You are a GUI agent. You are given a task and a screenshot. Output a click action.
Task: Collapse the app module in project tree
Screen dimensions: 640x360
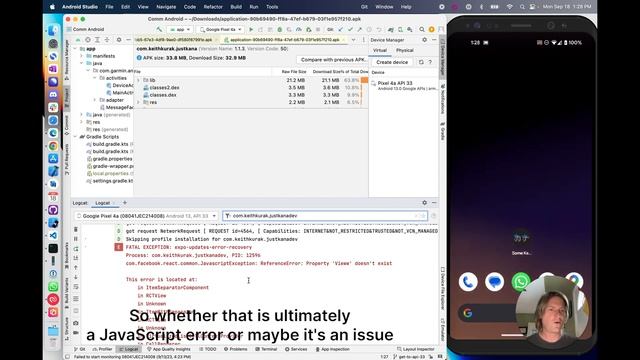click(75, 49)
